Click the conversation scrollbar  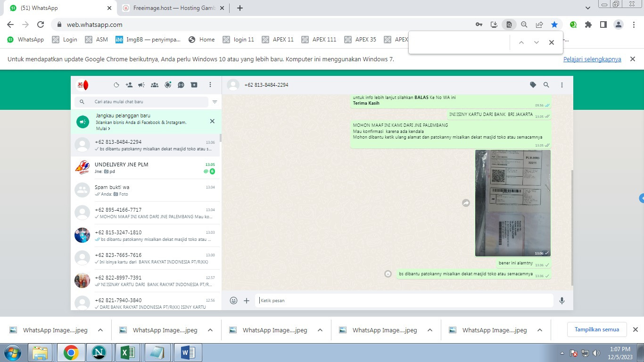[x=572, y=227]
